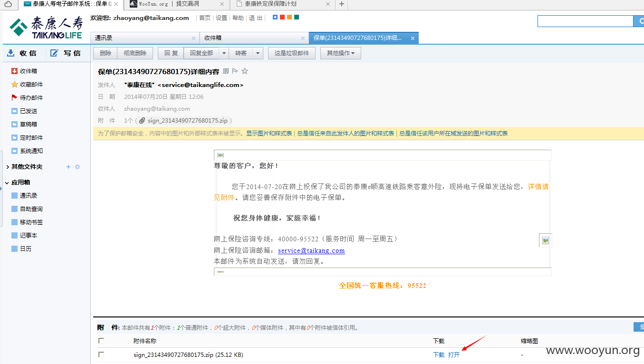This screenshot has width=644, height=364.
Task: Open 收藏邮件 starred mail star icon
Action: (x=14, y=85)
